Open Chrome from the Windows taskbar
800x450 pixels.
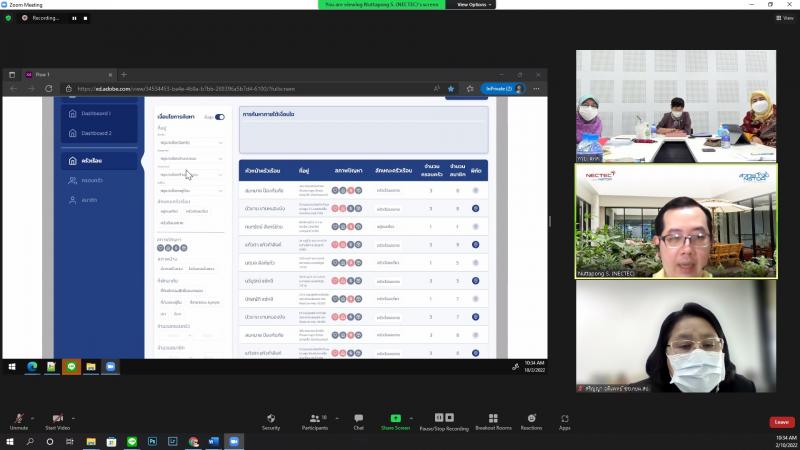coord(193,441)
